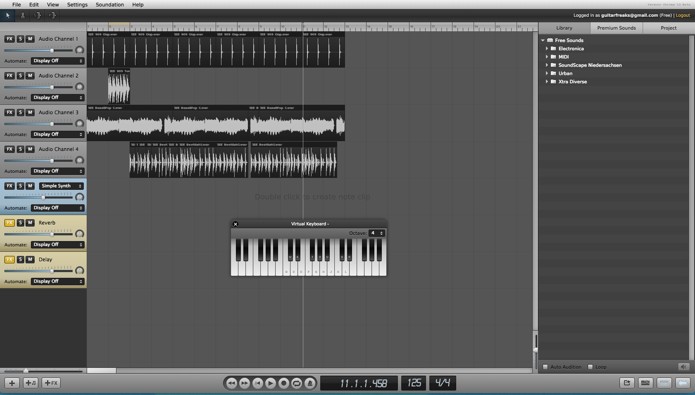695x395 pixels.
Task: Toggle the virtual keyboard button in bottom bar
Action: coord(645,383)
